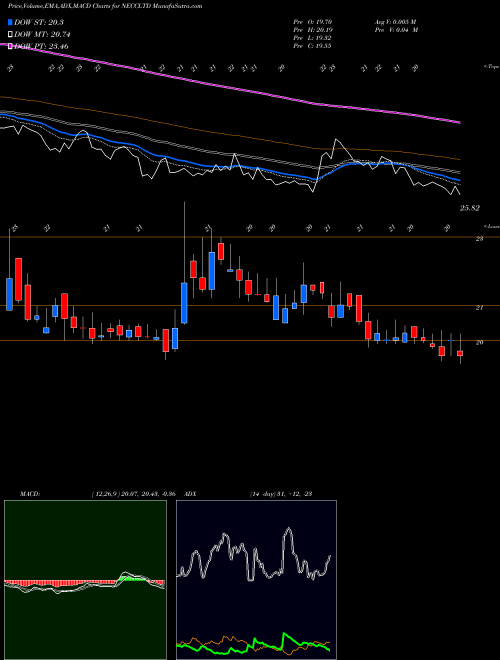Click the end of the magenta long-term EMA line
The height and width of the screenshot is (660, 500).
coord(459,122)
